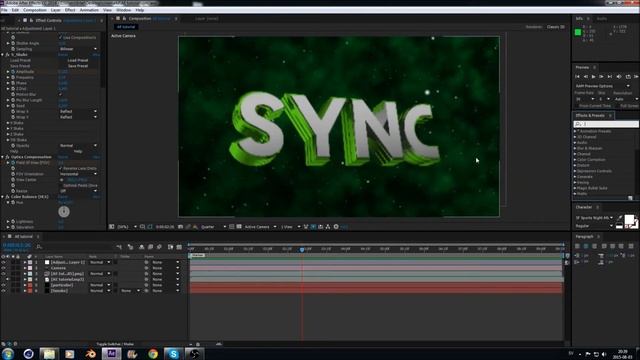Toggle the transparency grid in viewer
The width and height of the screenshot is (640, 360).
[x=239, y=227]
